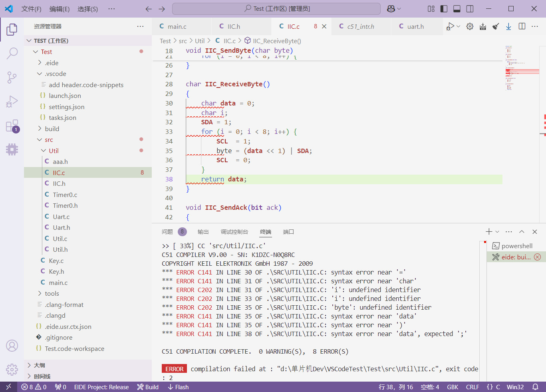
Task: Open the EIDE chip icon view
Action: (12, 149)
